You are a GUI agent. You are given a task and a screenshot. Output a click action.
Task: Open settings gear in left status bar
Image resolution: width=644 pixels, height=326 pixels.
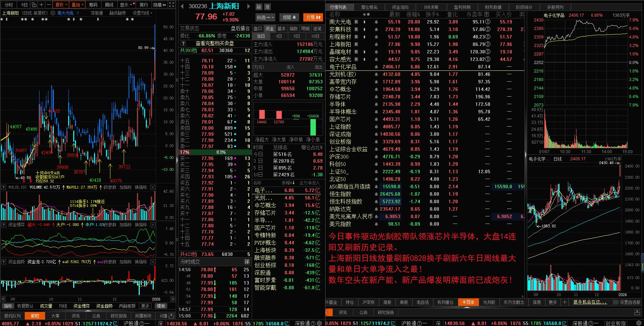point(319,323)
